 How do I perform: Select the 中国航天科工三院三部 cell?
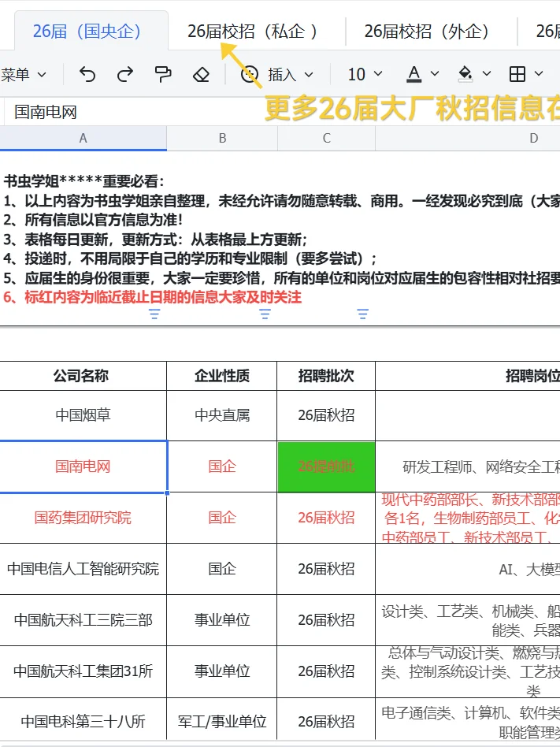[x=83, y=620]
